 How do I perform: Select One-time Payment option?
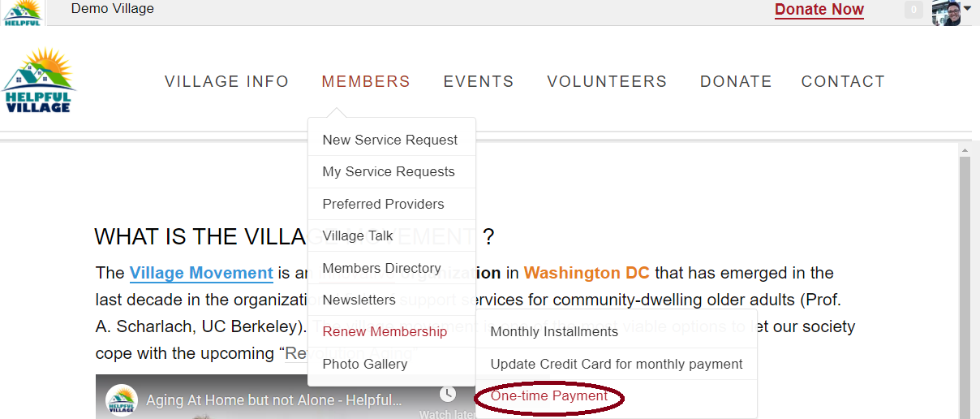pyautogui.click(x=549, y=396)
